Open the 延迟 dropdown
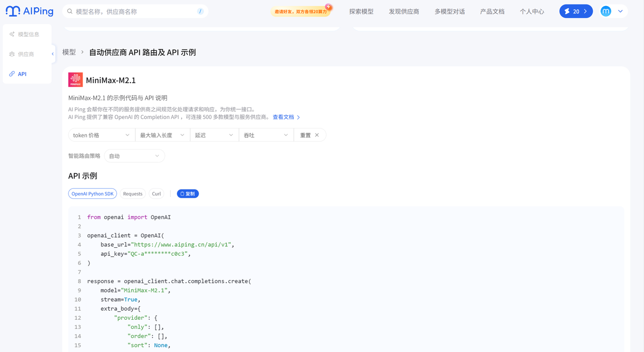The image size is (644, 352). (214, 135)
